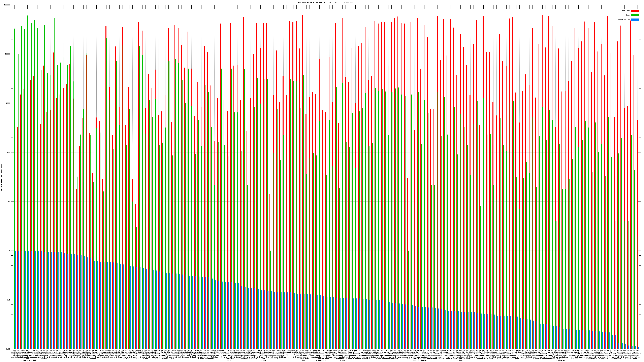644x362 pixels.
Task: Click the 'Spam' legend text
Action: coord(628,15)
